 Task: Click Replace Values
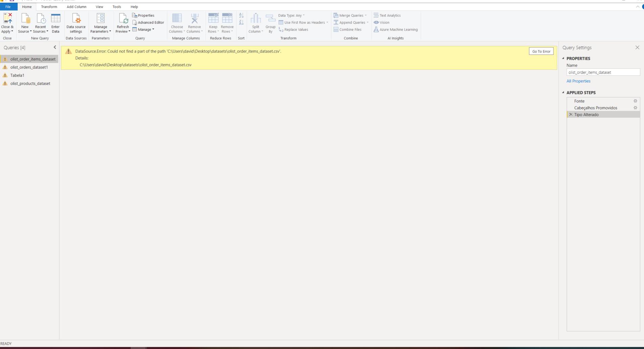coord(293,29)
